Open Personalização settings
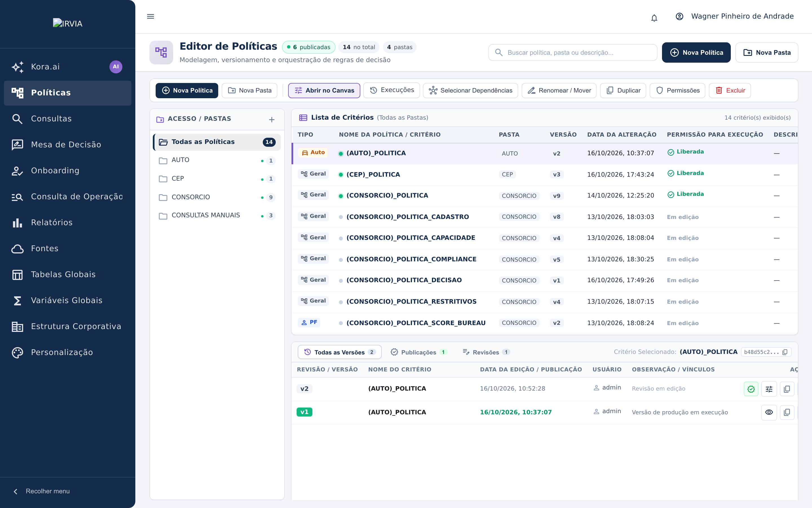 (x=67, y=352)
